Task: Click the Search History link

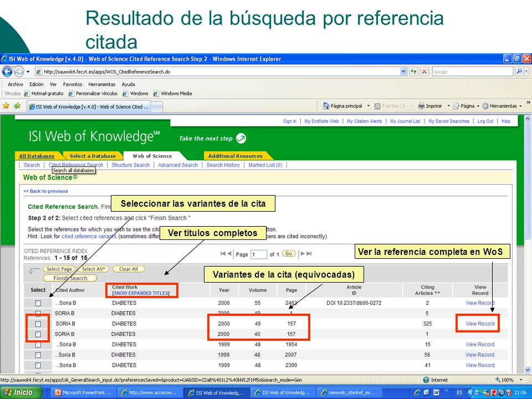Action: [223, 165]
